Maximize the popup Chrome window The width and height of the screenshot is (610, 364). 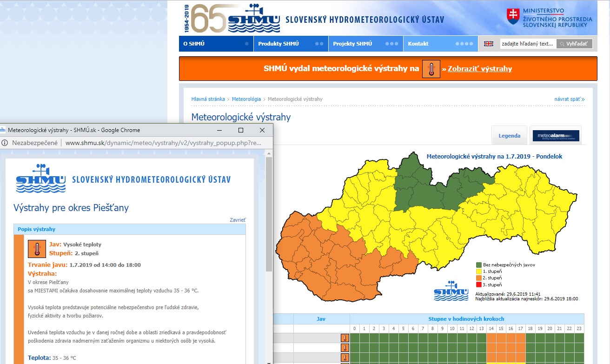pos(241,130)
